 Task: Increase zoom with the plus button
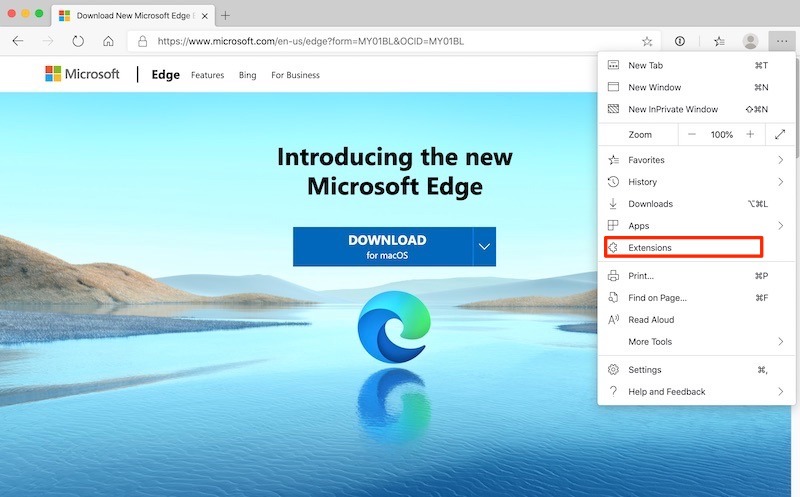click(x=750, y=134)
